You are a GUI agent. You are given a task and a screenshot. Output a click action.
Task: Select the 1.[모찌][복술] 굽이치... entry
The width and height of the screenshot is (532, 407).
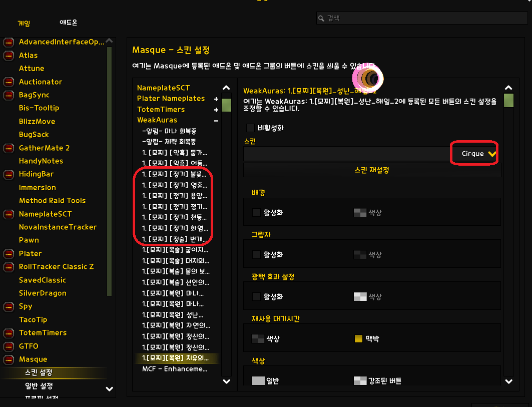[175, 250]
